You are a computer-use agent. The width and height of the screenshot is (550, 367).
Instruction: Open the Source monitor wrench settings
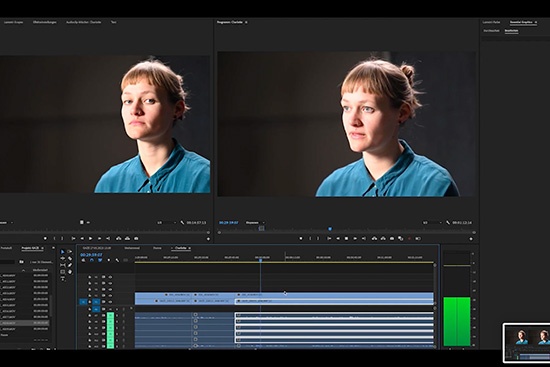point(182,222)
